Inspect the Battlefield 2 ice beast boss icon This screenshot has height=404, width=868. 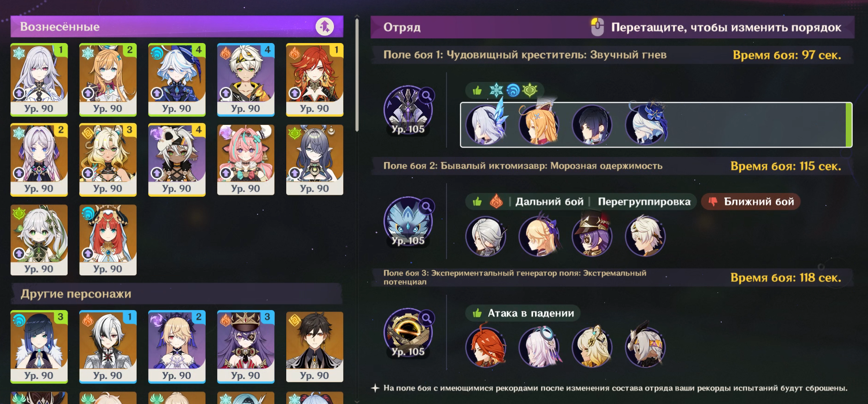click(x=407, y=221)
